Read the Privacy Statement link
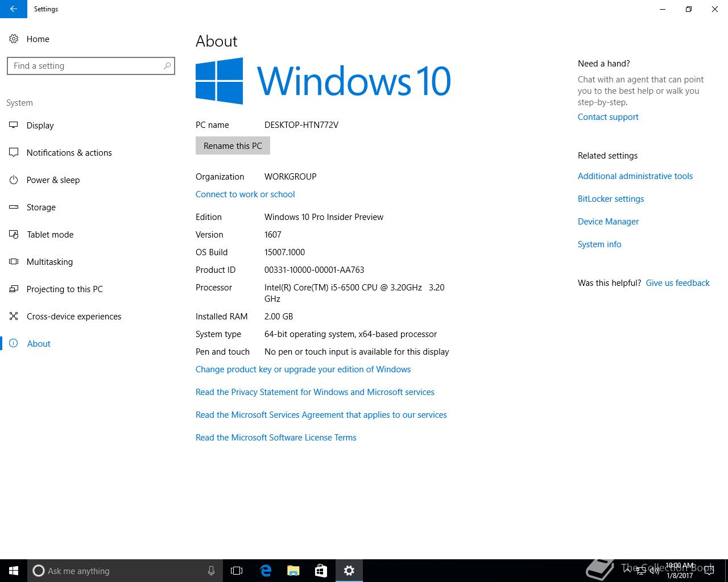Viewport: 728px width, 582px height. [x=315, y=392]
